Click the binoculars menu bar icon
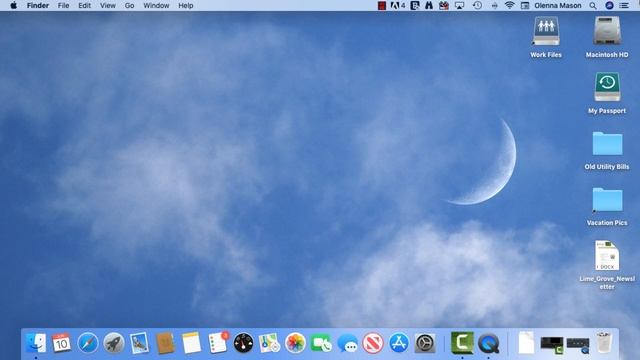The width and height of the screenshot is (640, 360). (429, 6)
